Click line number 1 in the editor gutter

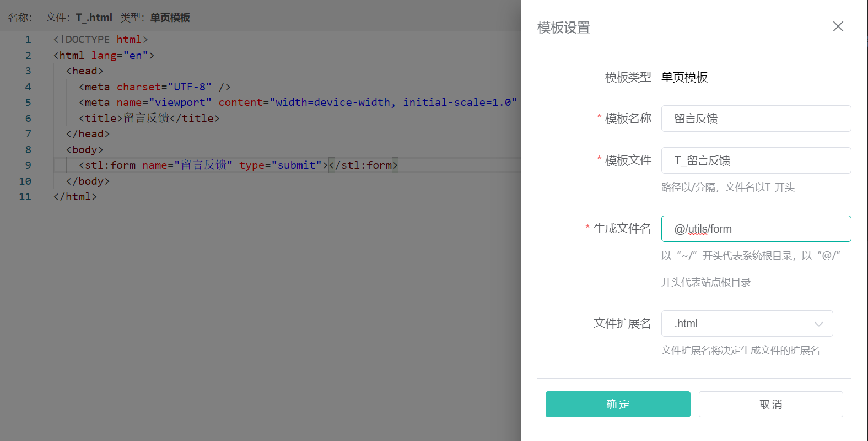28,40
